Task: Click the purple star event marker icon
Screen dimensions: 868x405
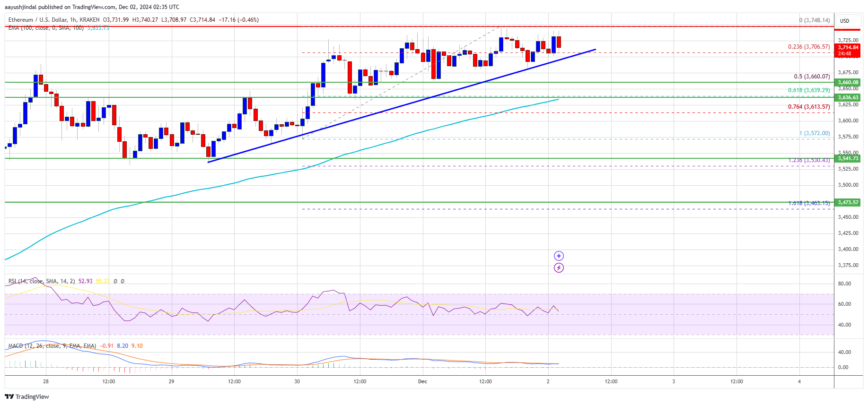Action: [x=559, y=256]
